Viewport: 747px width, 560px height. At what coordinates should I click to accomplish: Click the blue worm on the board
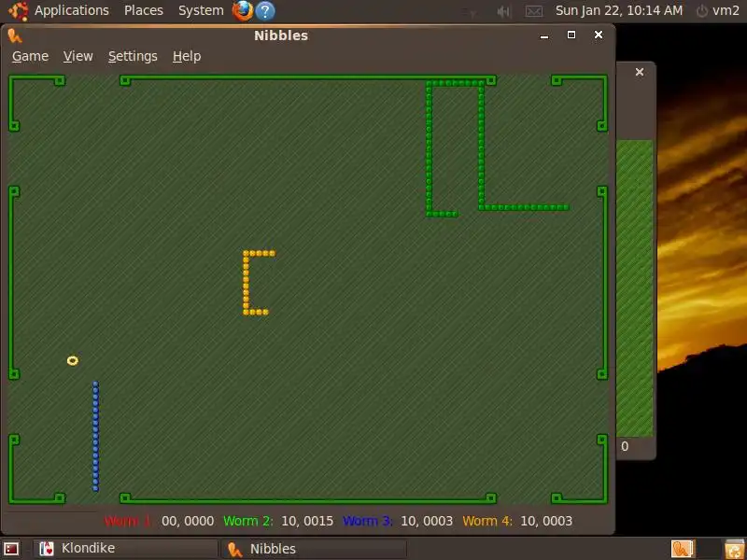pyautogui.click(x=95, y=436)
